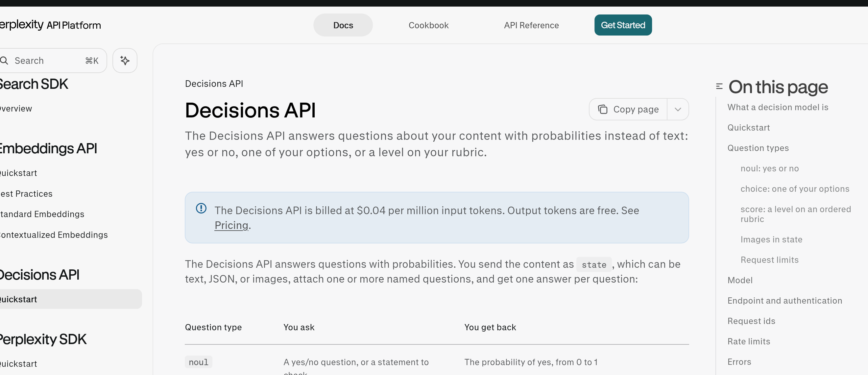Jump to the Quickstart section in On this page
The image size is (868, 375).
pos(748,128)
